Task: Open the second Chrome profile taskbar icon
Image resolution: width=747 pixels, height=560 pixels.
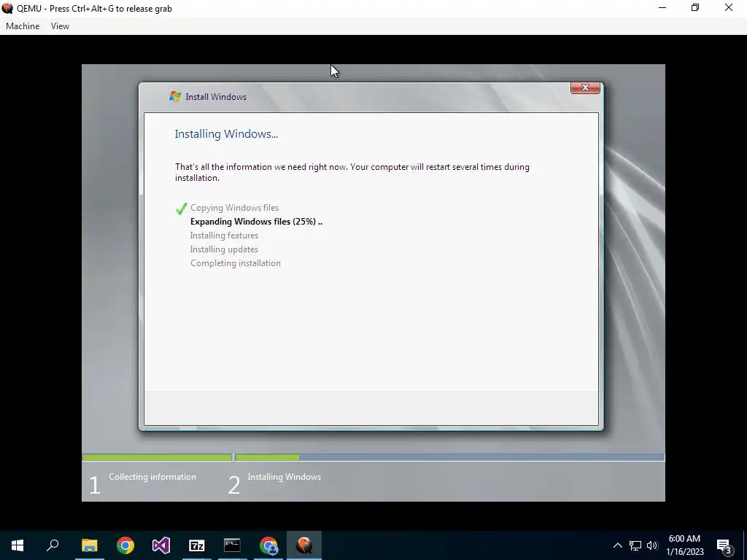Action: click(x=268, y=545)
